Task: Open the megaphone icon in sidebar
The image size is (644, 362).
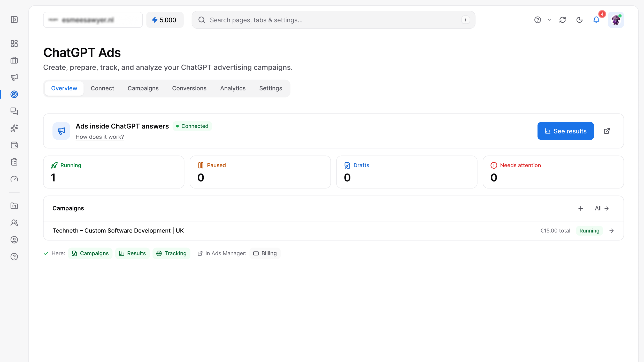Action: (x=14, y=77)
